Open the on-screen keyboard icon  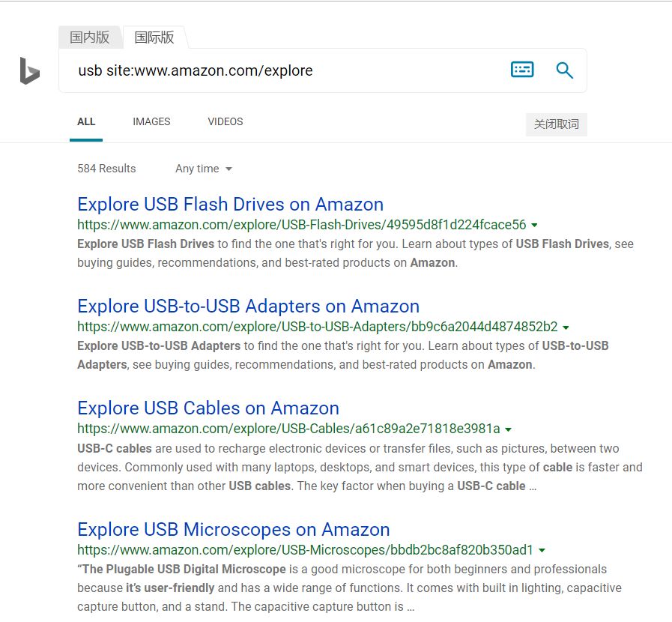coord(522,70)
